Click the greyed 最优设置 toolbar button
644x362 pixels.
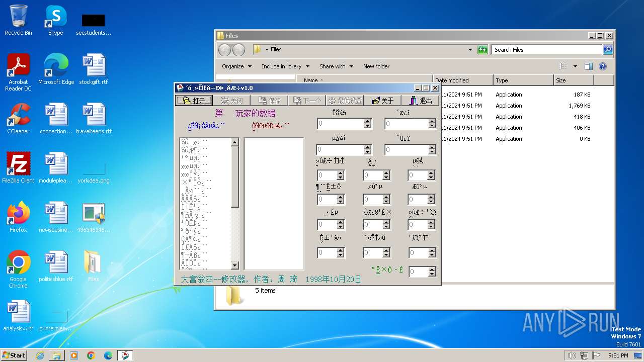pos(345,101)
